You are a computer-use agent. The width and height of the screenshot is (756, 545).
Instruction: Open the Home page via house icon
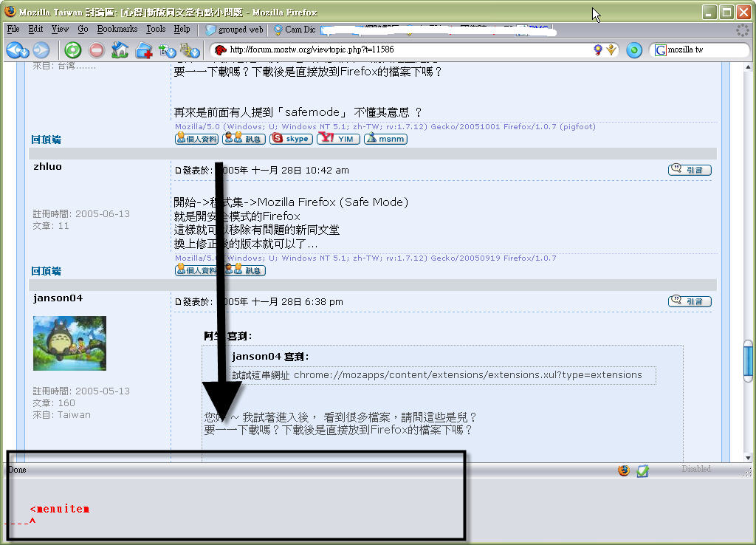tap(120, 49)
